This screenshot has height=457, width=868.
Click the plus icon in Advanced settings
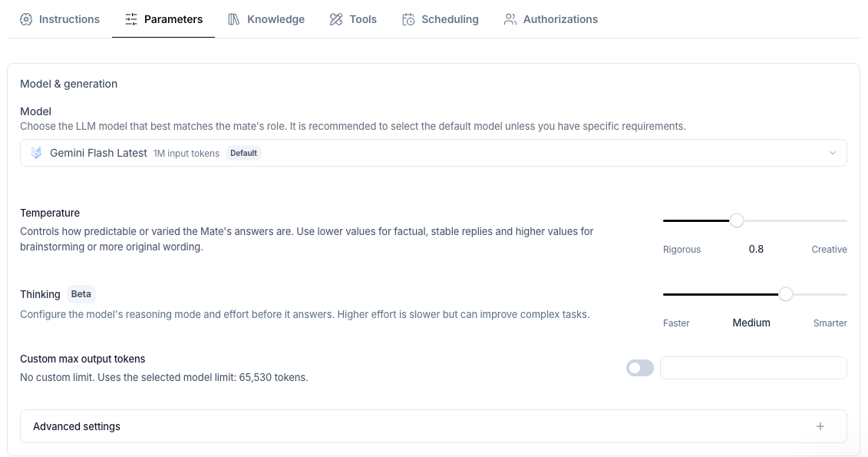point(820,426)
